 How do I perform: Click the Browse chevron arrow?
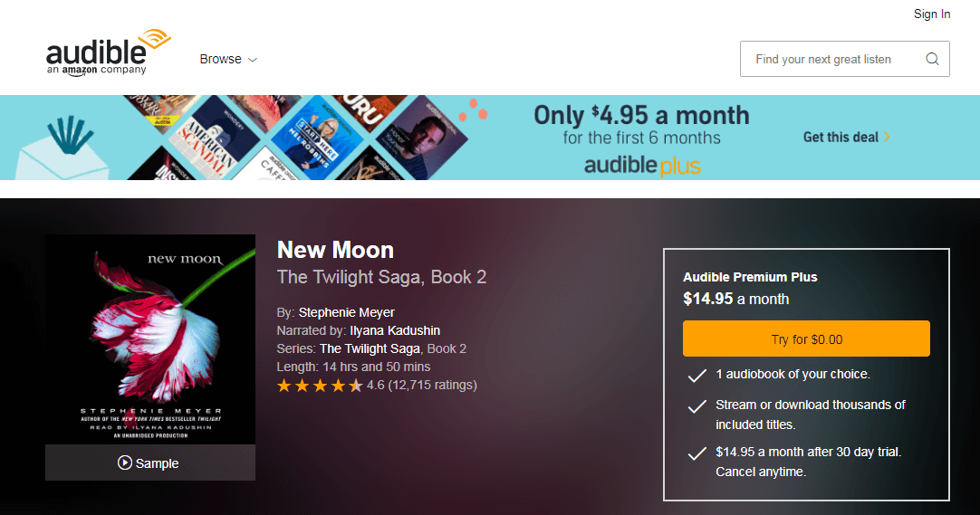click(253, 61)
